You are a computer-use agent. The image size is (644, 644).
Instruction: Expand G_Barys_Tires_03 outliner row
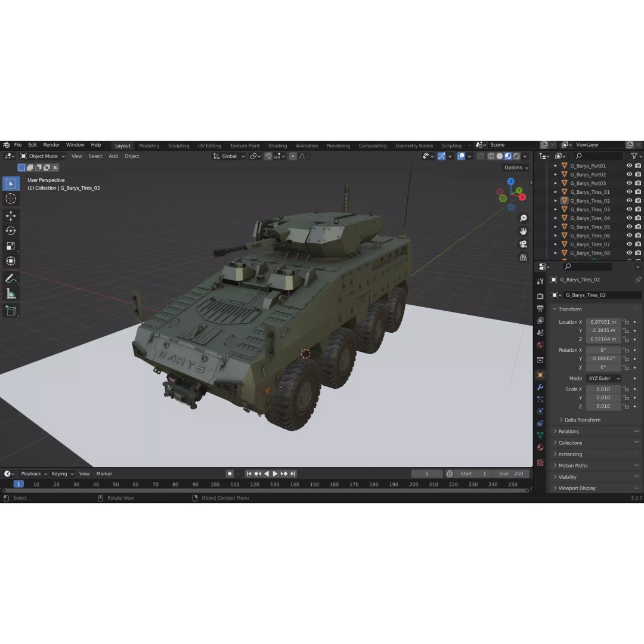pos(556,209)
